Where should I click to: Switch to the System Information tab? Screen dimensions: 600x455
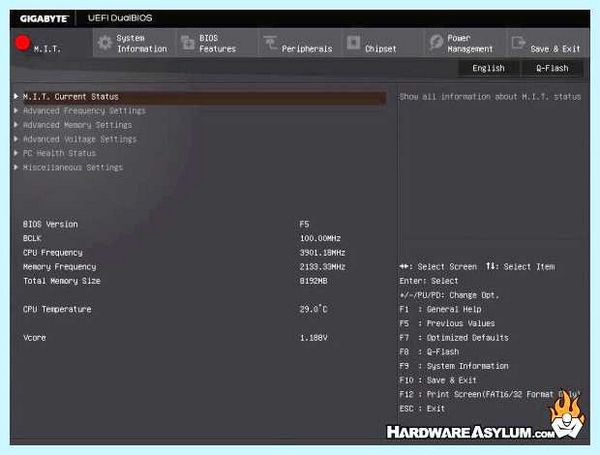tap(134, 42)
